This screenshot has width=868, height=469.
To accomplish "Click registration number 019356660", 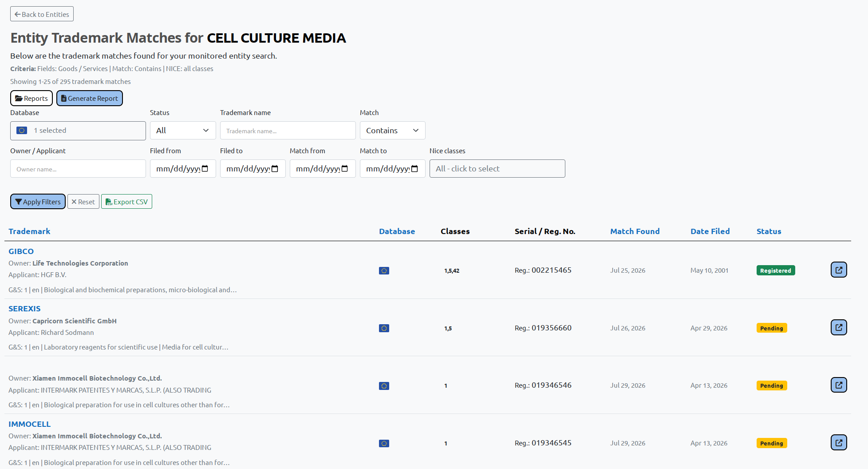I will tap(552, 328).
